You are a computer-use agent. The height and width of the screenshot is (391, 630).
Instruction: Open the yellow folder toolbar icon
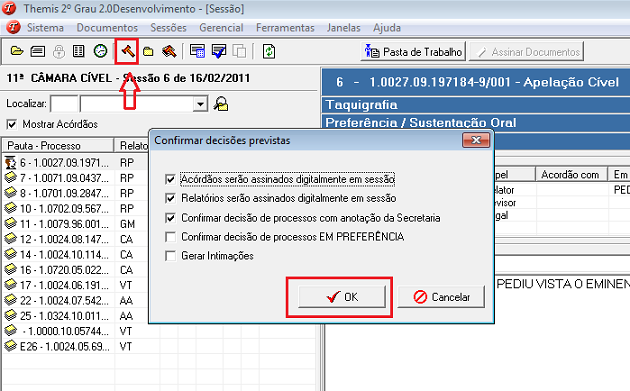[148, 51]
